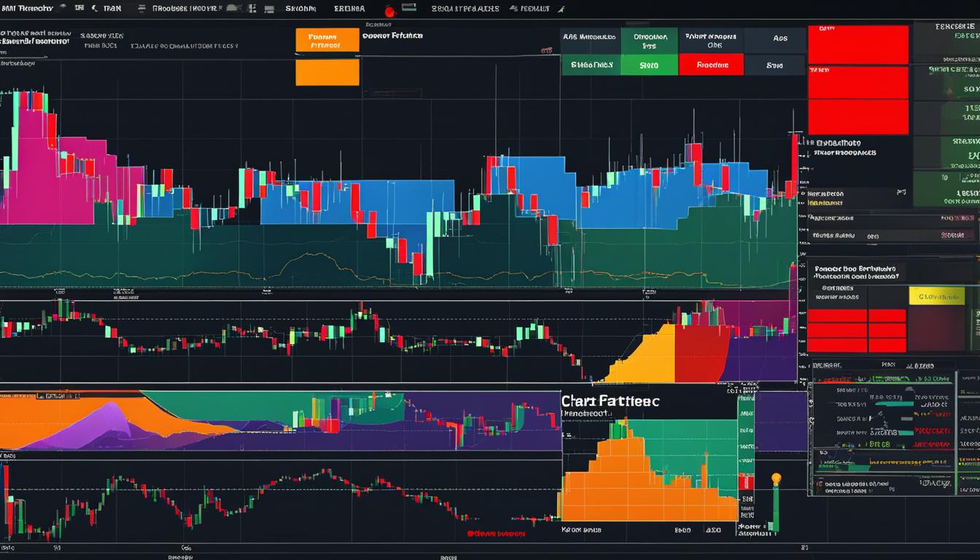Toggle the SisboFNbY option in the status grid

[591, 65]
